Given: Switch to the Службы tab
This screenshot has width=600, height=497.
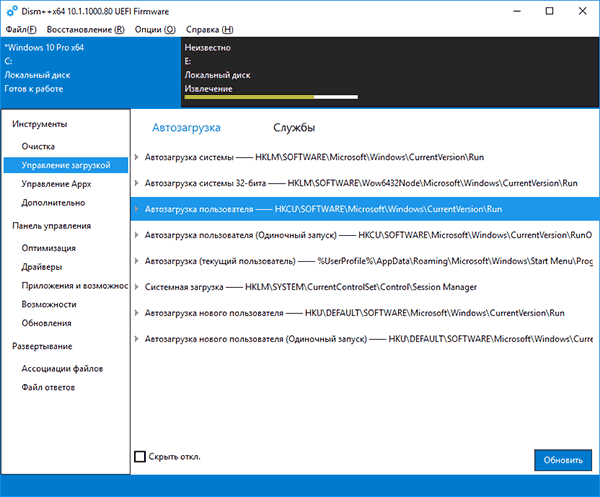Looking at the screenshot, I should coord(294,127).
